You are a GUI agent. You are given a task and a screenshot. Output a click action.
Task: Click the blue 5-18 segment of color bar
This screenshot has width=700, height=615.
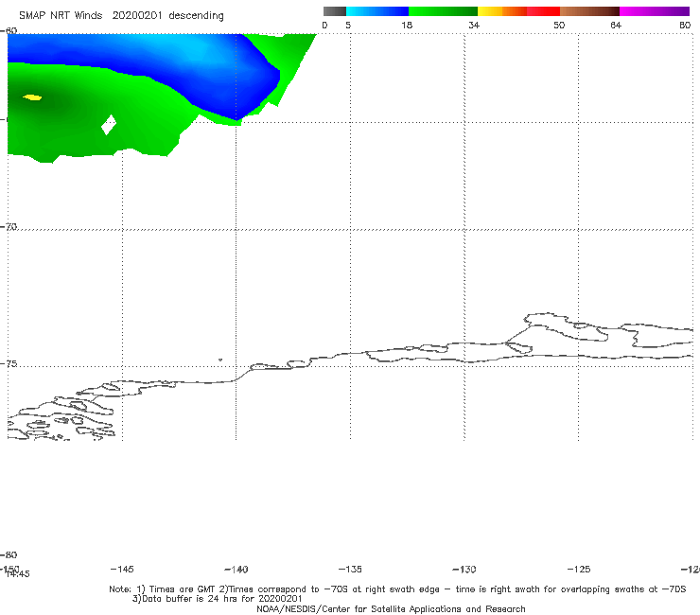[x=377, y=11]
